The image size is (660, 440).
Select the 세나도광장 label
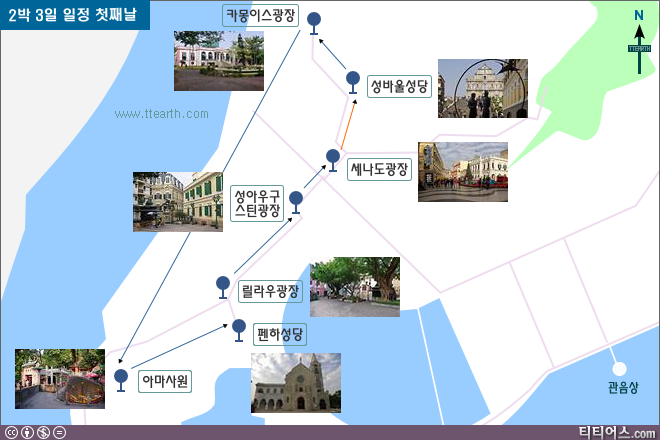pyautogui.click(x=379, y=169)
